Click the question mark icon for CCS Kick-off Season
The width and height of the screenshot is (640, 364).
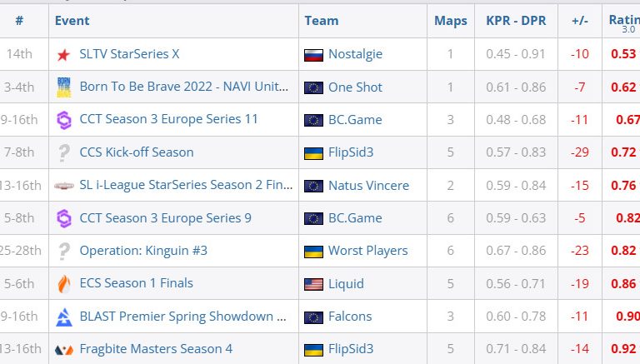click(63, 152)
